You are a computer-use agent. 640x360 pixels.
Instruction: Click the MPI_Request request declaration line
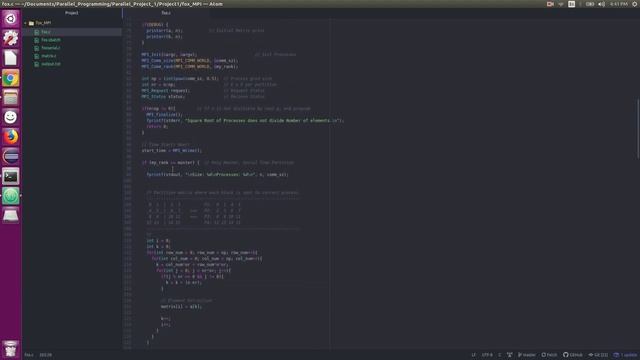tap(166, 91)
